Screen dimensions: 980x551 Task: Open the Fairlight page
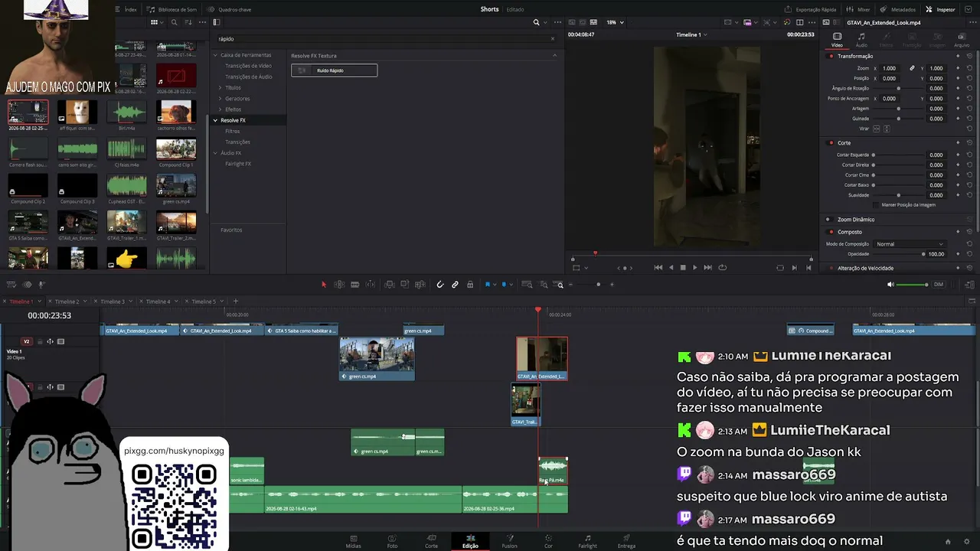pos(587,542)
